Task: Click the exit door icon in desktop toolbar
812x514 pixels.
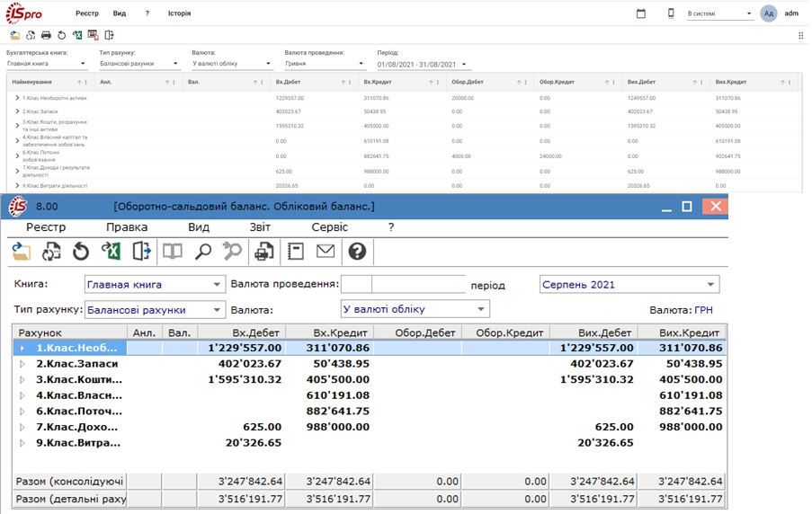Action: coord(141,252)
